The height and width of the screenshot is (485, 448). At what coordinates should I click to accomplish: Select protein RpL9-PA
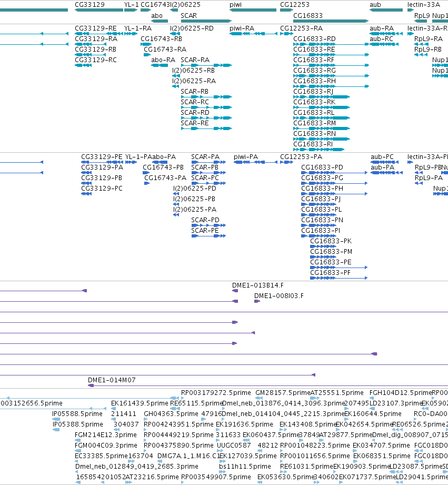(419, 183)
